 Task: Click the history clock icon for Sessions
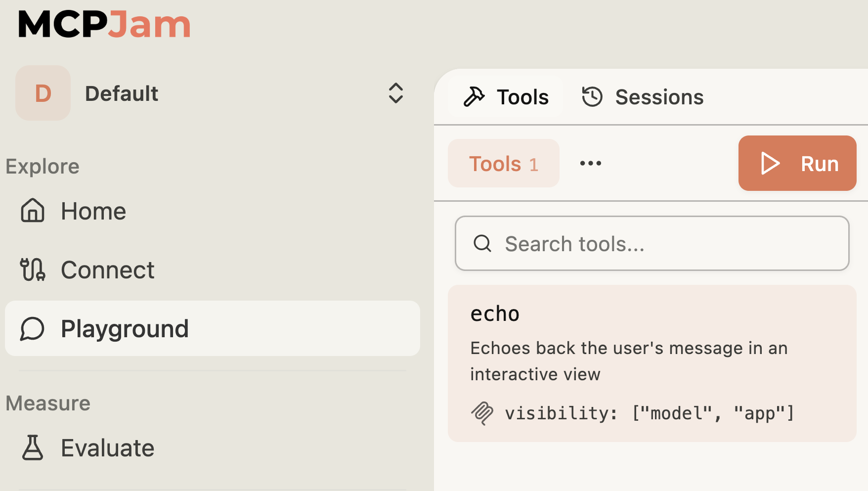[592, 97]
